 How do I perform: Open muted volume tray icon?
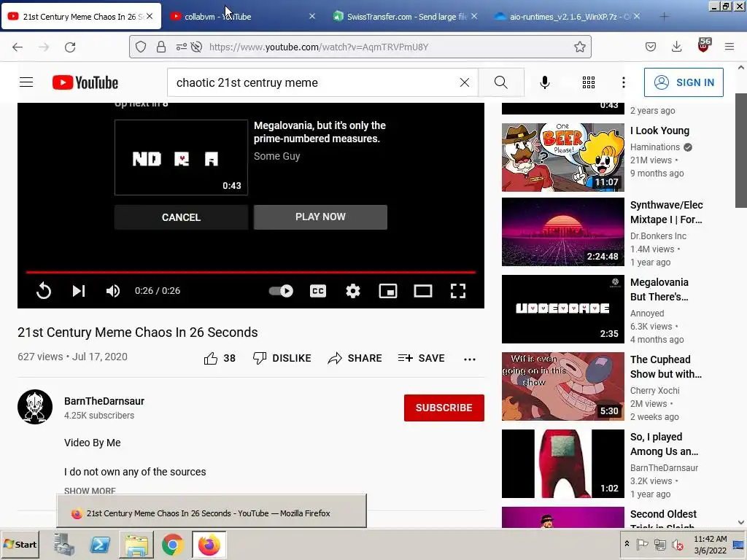pyautogui.click(x=677, y=544)
